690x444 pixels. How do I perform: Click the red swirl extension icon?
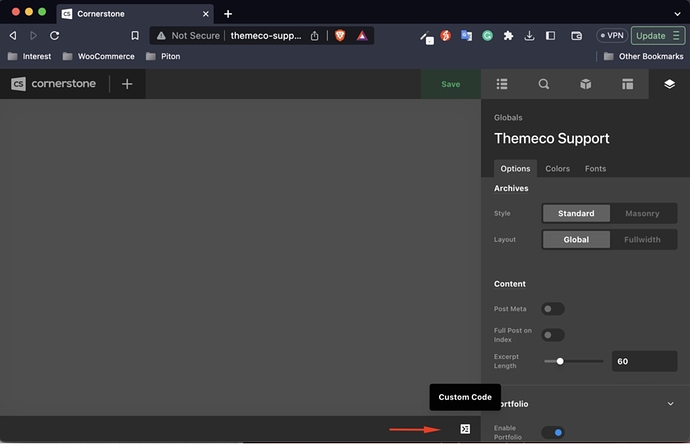[x=445, y=36]
